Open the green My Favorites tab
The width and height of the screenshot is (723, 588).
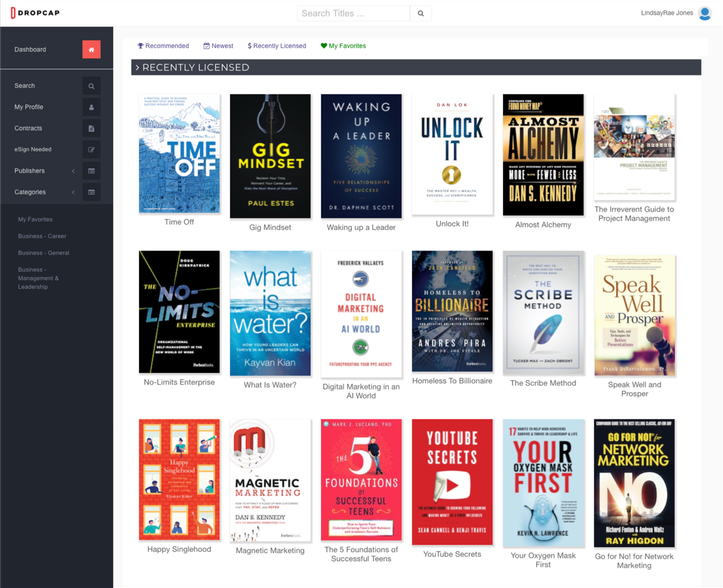coord(343,46)
